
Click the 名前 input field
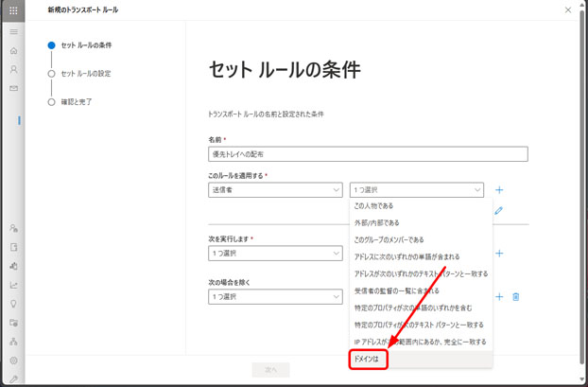click(368, 154)
